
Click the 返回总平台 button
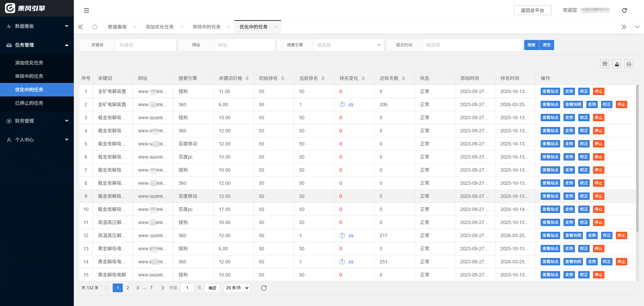pos(532,10)
